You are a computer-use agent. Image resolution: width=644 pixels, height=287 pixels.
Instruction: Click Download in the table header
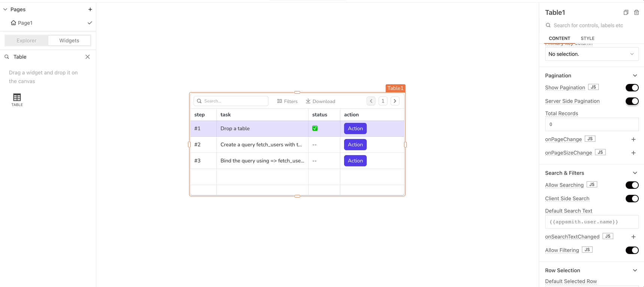coord(321,101)
